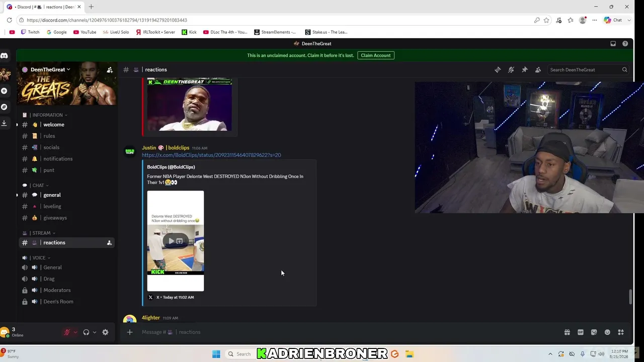Open the notifications channel
The image size is (644, 362).
point(65,159)
